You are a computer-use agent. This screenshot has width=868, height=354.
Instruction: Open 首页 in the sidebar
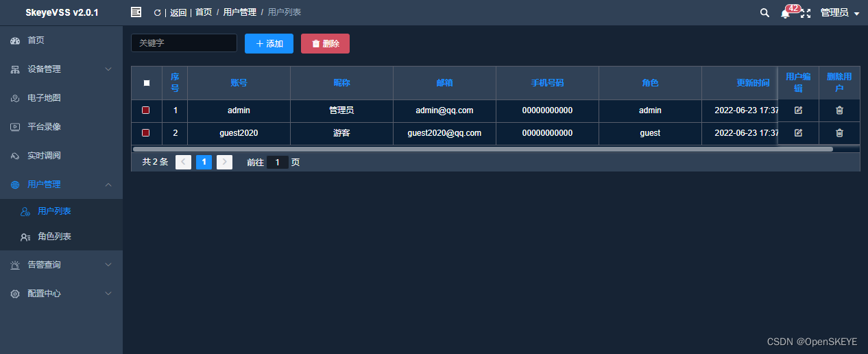coord(61,40)
